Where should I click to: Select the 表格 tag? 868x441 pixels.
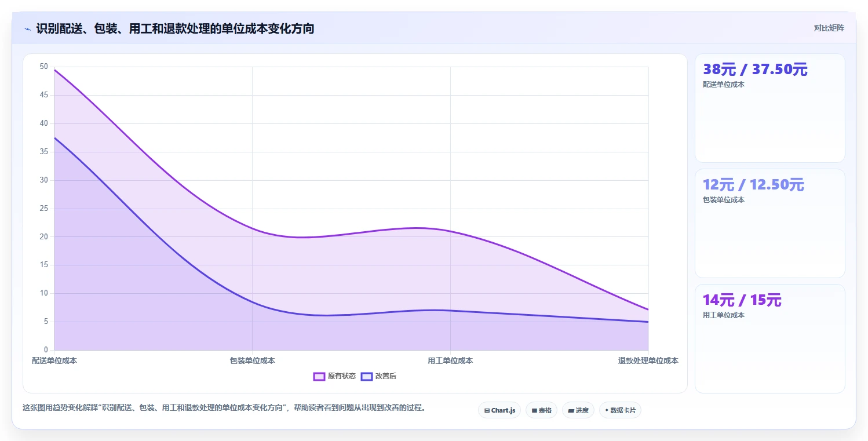pos(541,410)
